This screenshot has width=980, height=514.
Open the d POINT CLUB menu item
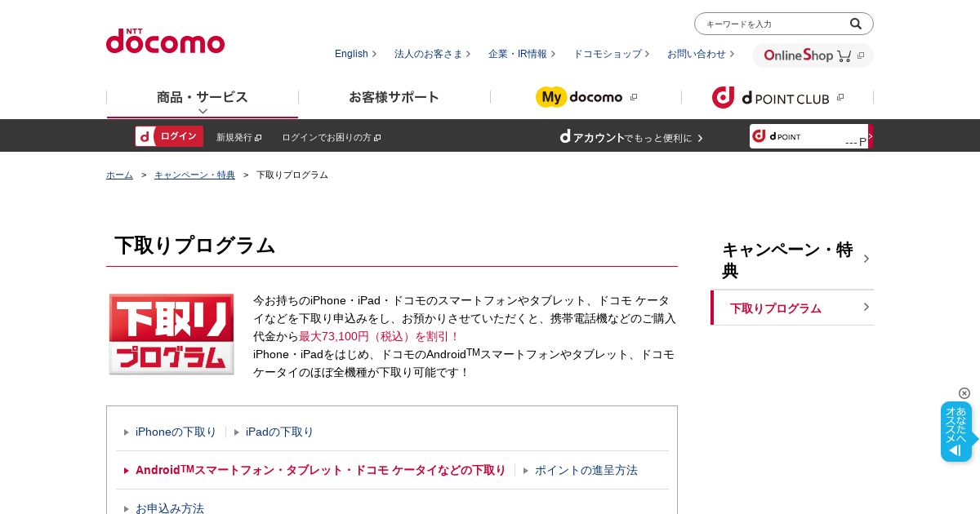pyautogui.click(x=777, y=97)
